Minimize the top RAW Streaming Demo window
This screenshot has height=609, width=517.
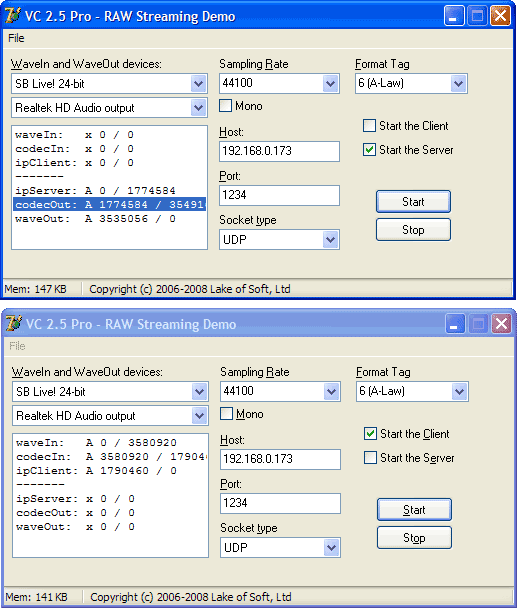click(x=454, y=16)
